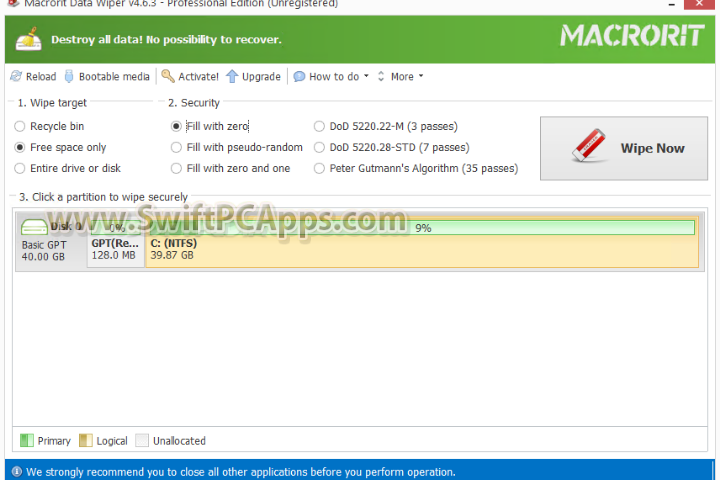Viewport: 720px width, 480px height.
Task: Choose Peter Gutmann's Algorithm (35 passes)
Action: (x=416, y=169)
